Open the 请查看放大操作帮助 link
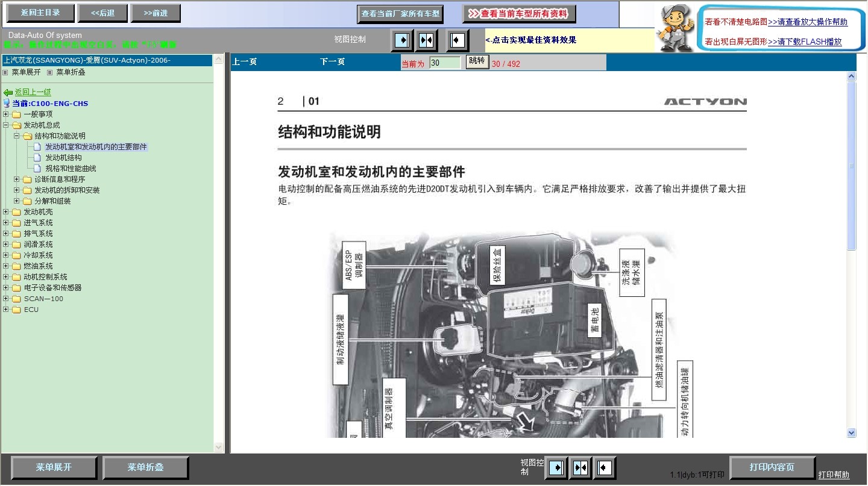 (x=808, y=22)
